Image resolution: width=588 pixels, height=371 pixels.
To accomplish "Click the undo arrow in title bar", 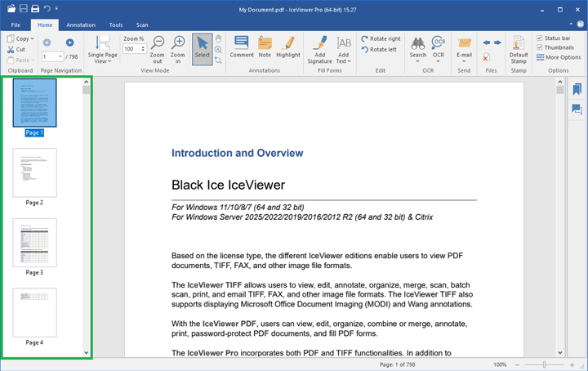I will [x=47, y=8].
